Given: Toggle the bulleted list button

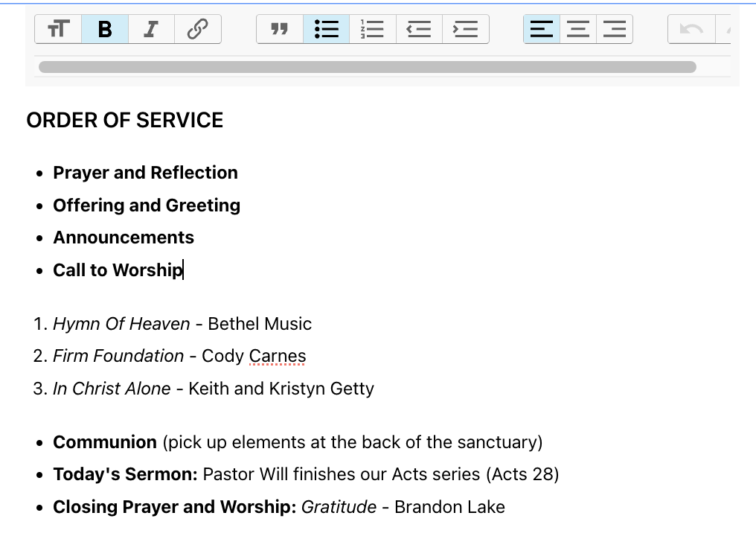Looking at the screenshot, I should [x=327, y=29].
